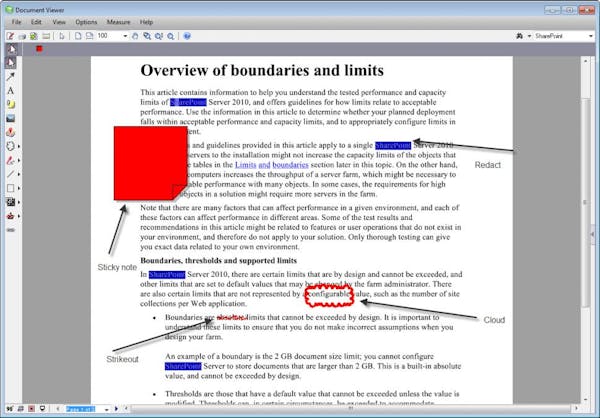Open the page number dropdown at bottom
The height and width of the screenshot is (418, 600).
pyautogui.click(x=106, y=409)
